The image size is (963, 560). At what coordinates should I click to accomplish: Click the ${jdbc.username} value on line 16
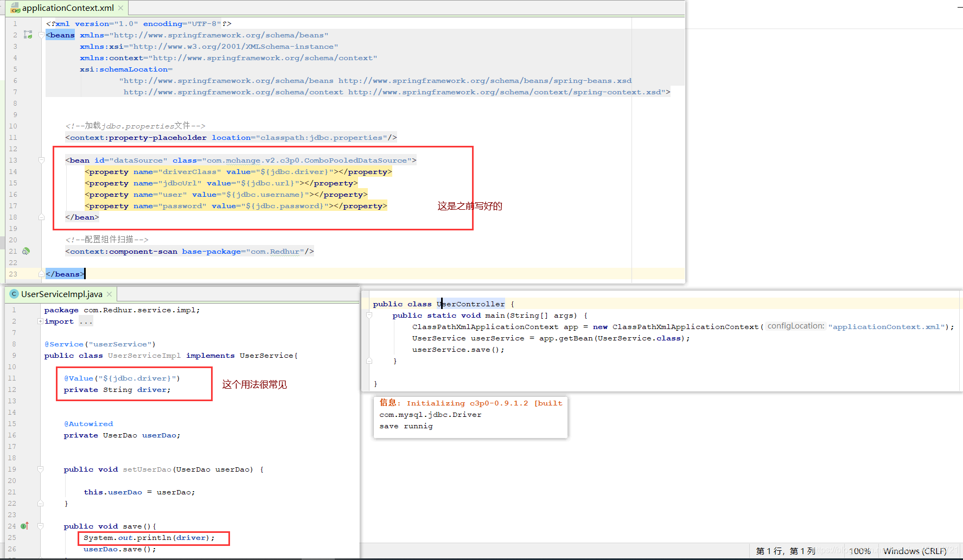point(265,194)
